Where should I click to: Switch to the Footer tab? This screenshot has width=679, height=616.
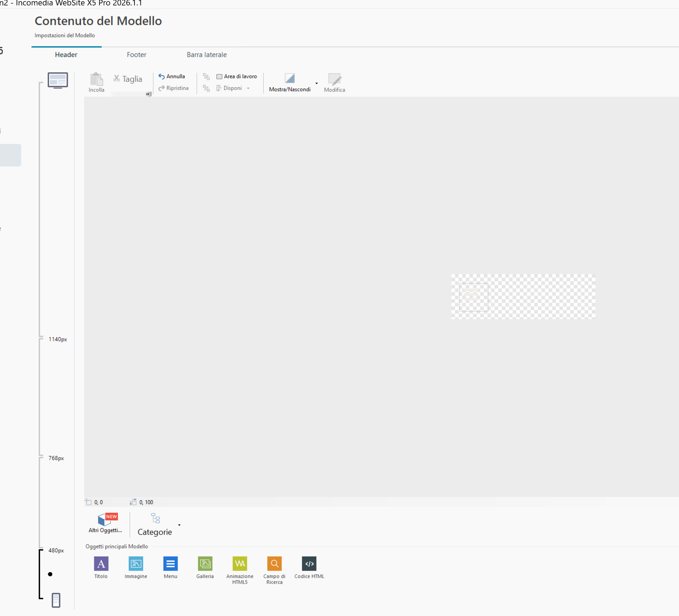point(137,55)
